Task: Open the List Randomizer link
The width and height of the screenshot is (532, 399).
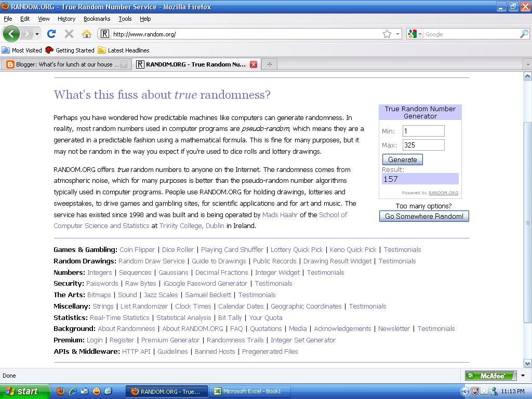Action: [144, 306]
